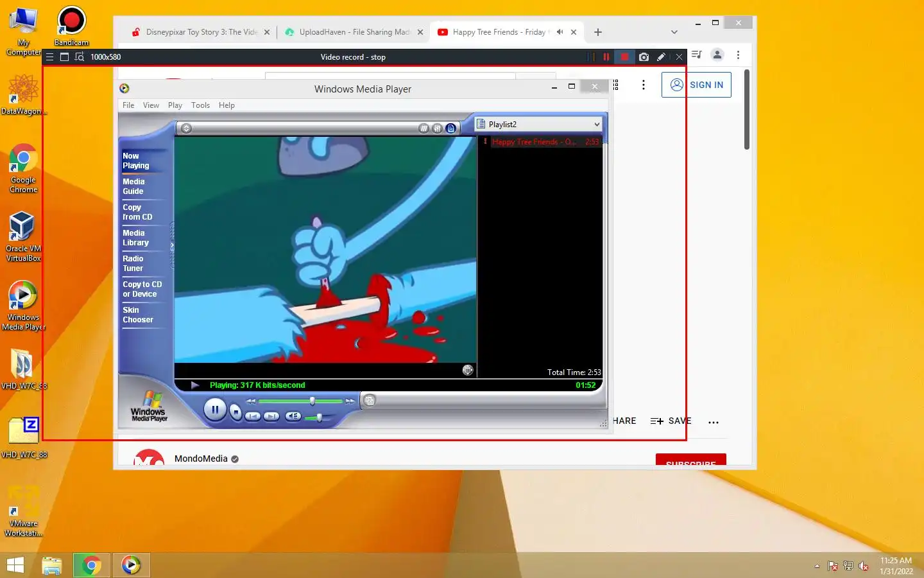This screenshot has width=924, height=578.
Task: Stop the video with the Stop button
Action: coord(236,412)
